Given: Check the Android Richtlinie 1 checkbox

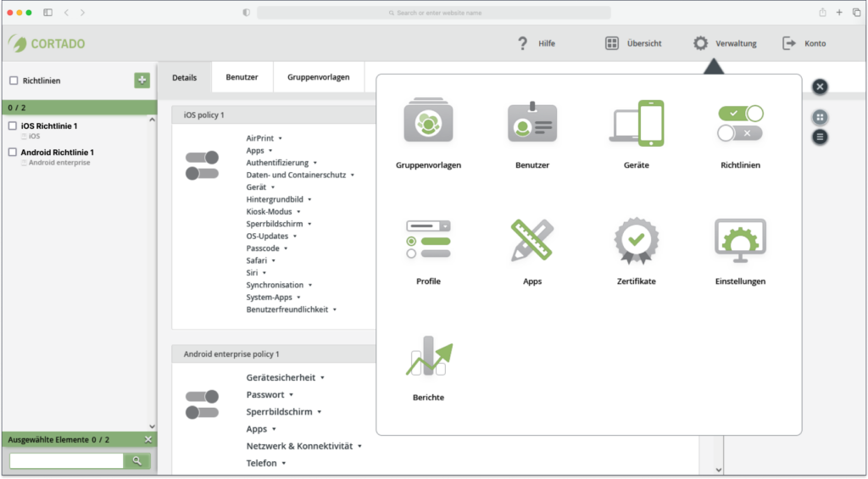Looking at the screenshot, I should [x=12, y=152].
